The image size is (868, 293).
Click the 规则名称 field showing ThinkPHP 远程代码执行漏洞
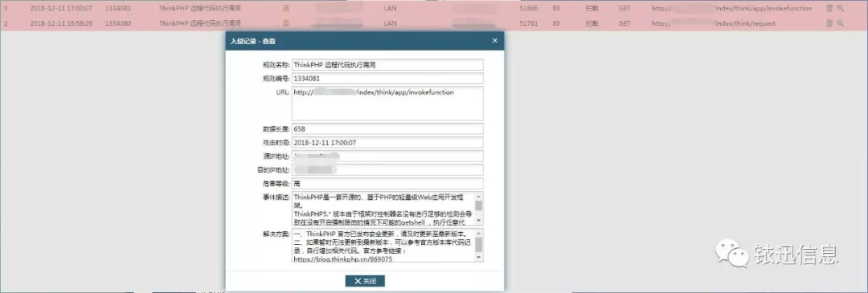coord(387,65)
